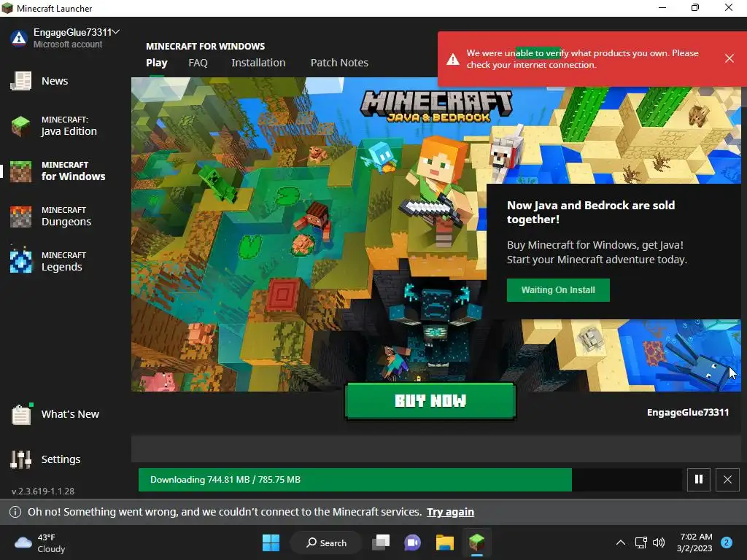Click the Try again link

[x=450, y=512]
